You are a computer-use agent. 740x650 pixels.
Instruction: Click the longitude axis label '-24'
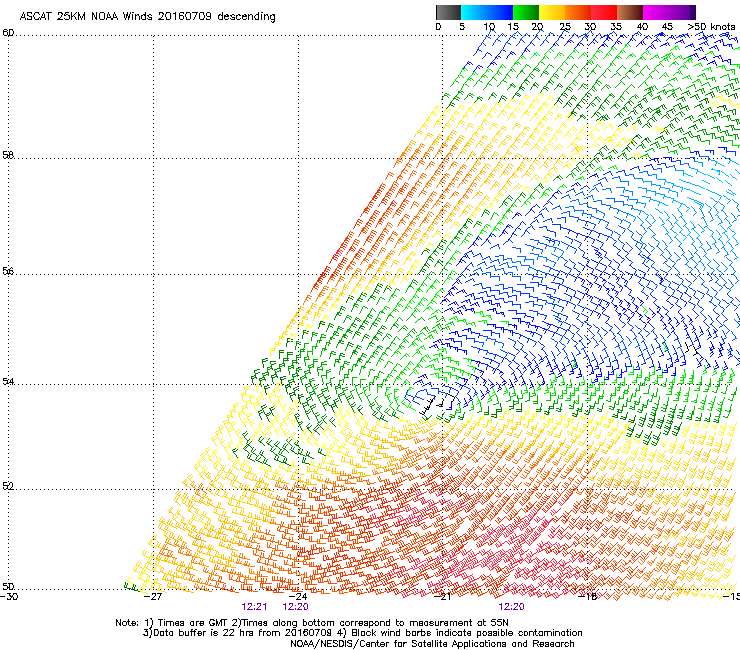(x=298, y=597)
